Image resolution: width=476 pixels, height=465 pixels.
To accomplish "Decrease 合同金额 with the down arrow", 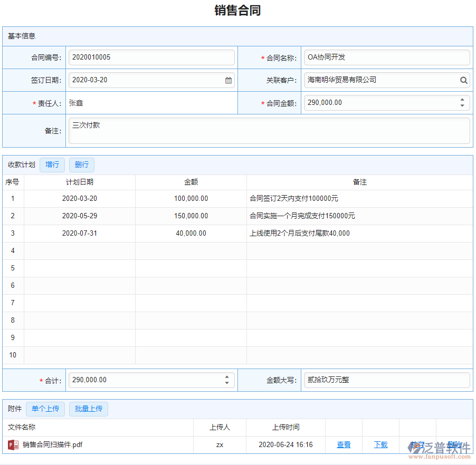I will pyautogui.click(x=462, y=106).
